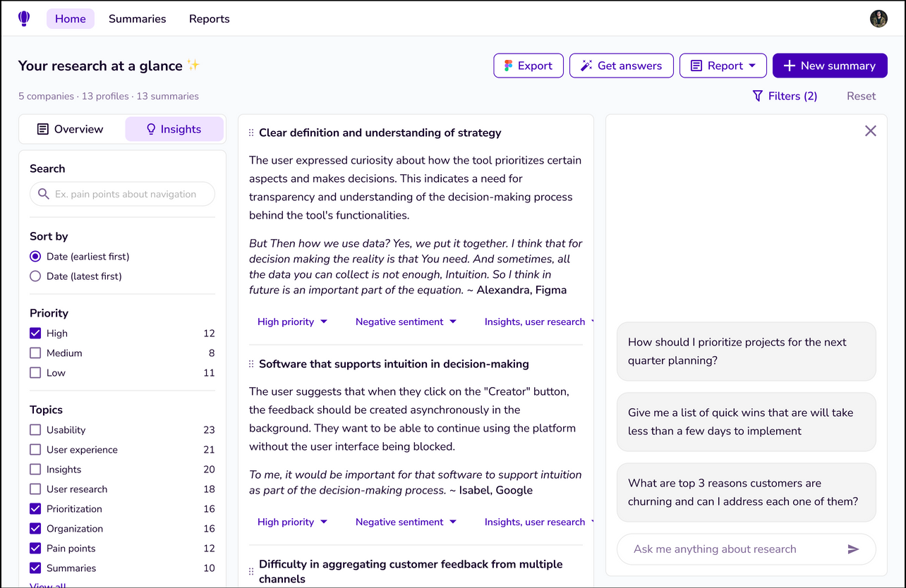Image resolution: width=906 pixels, height=588 pixels.
Task: Export research to Figma
Action: (528, 66)
